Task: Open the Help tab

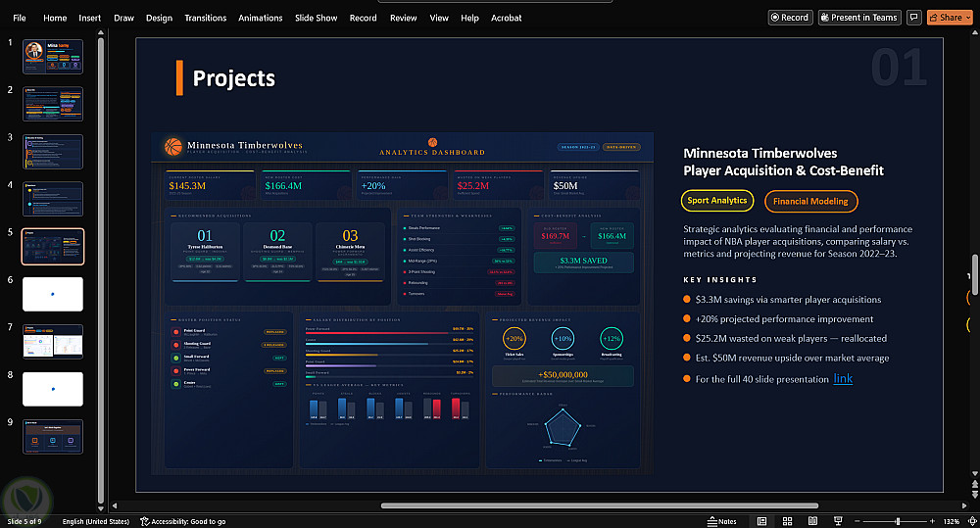Action: coord(469,18)
